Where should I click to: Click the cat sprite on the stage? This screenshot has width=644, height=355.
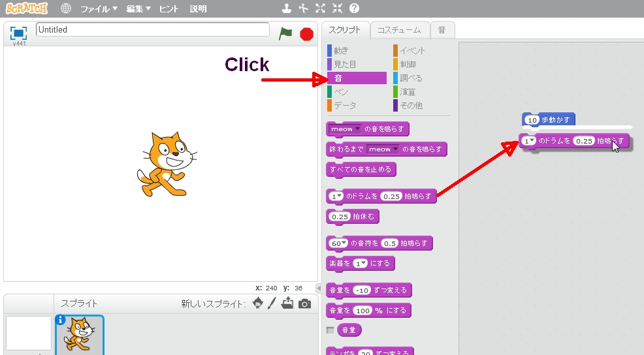pyautogui.click(x=167, y=164)
